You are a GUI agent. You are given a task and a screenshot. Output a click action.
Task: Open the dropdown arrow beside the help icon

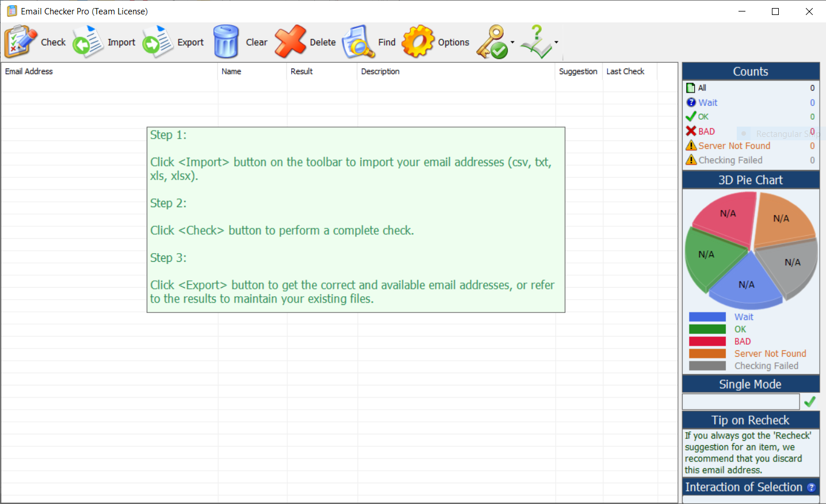coord(556,42)
